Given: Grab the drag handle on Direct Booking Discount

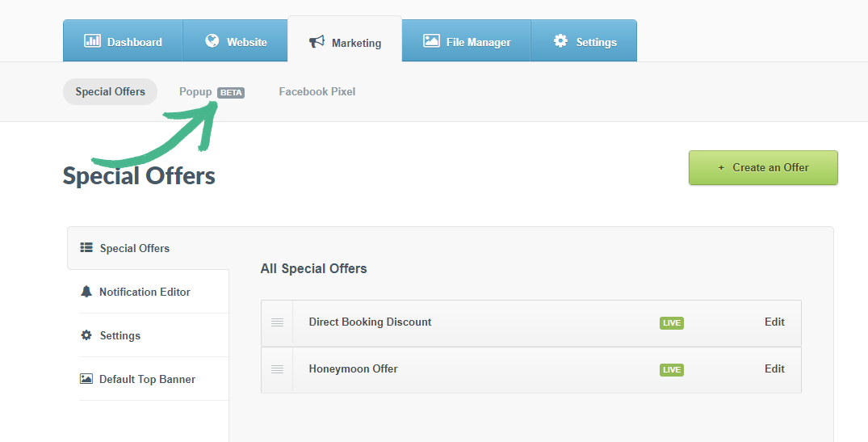Looking at the screenshot, I should 277,322.
